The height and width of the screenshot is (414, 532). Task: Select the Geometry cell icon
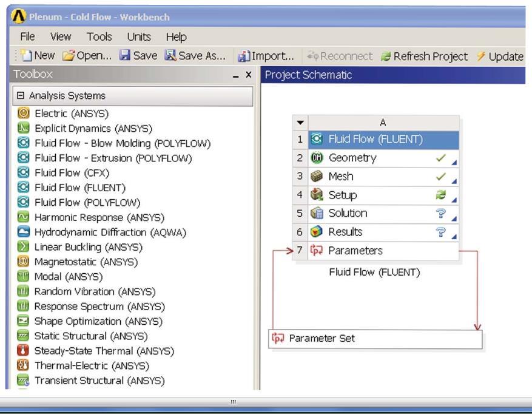tap(317, 158)
